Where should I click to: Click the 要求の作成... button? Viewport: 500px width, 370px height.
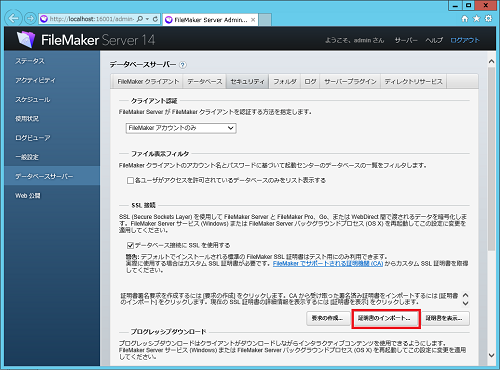pos(327,318)
